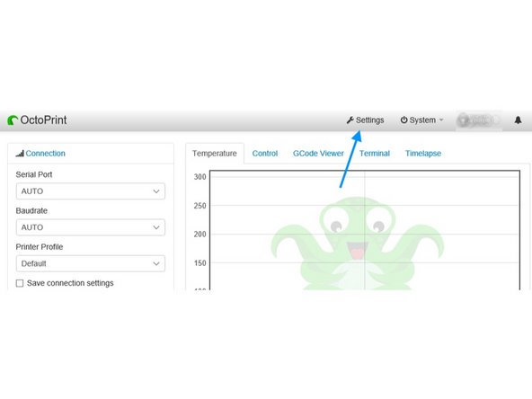Open Settings via the wrench icon

(350, 120)
